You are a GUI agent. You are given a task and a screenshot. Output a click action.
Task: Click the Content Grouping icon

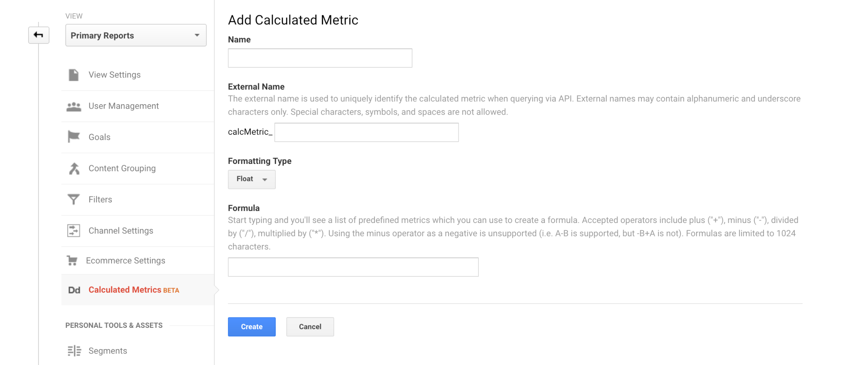click(74, 168)
